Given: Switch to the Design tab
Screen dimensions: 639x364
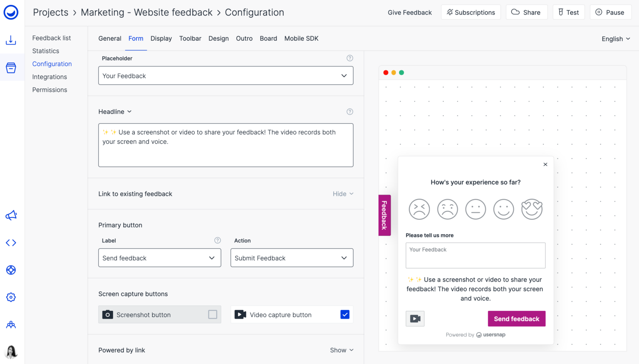Looking at the screenshot, I should (x=218, y=39).
